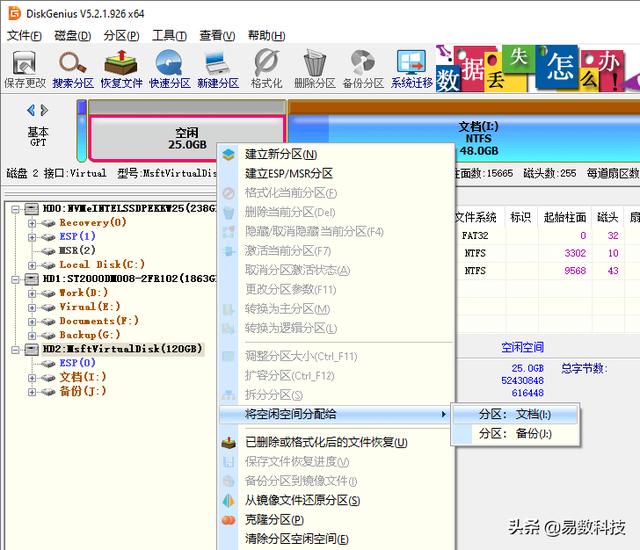Click the 起始柱面 column header

pyautogui.click(x=564, y=217)
